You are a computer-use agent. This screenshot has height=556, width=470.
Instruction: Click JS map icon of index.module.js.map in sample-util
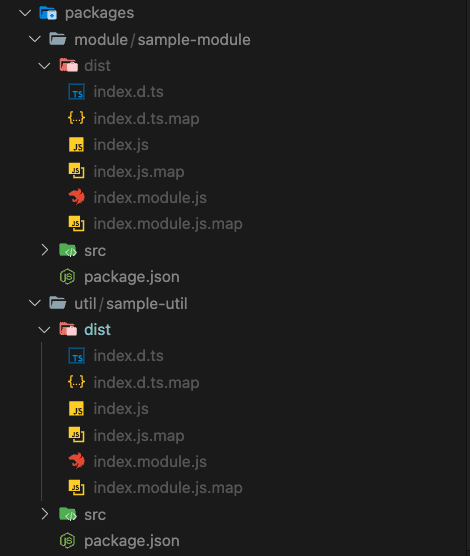click(x=76, y=488)
